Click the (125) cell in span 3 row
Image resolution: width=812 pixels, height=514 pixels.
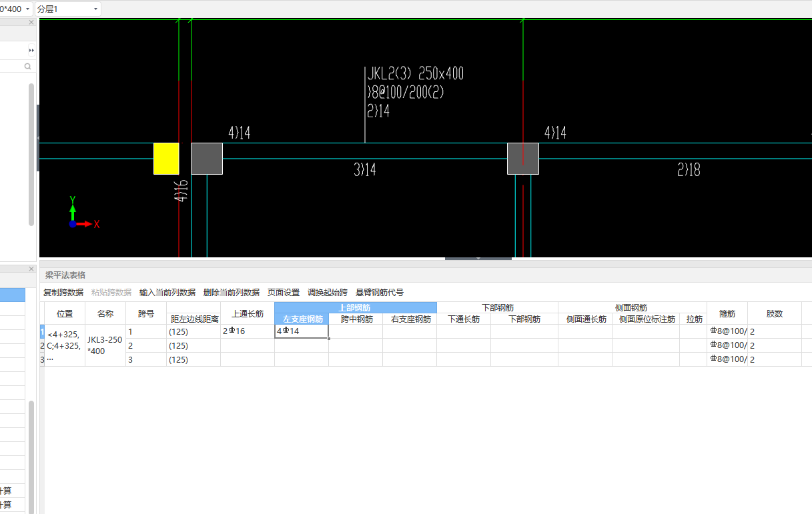193,359
